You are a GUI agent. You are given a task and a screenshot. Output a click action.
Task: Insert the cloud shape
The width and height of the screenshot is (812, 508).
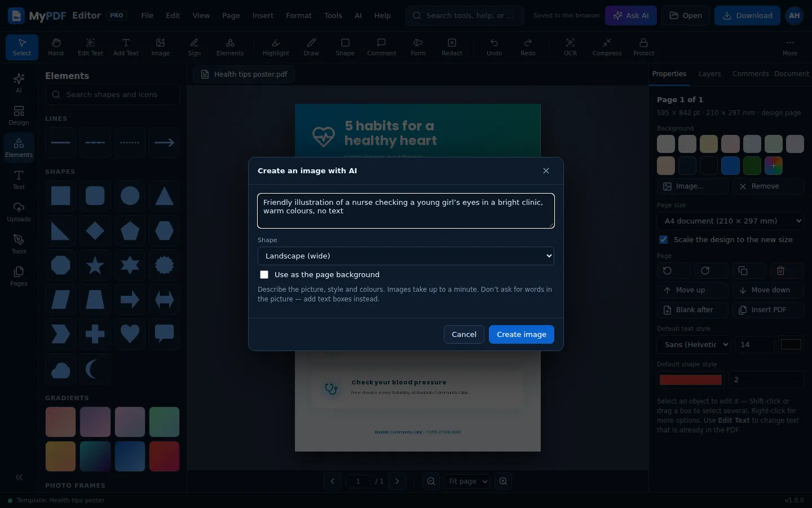[60, 369]
